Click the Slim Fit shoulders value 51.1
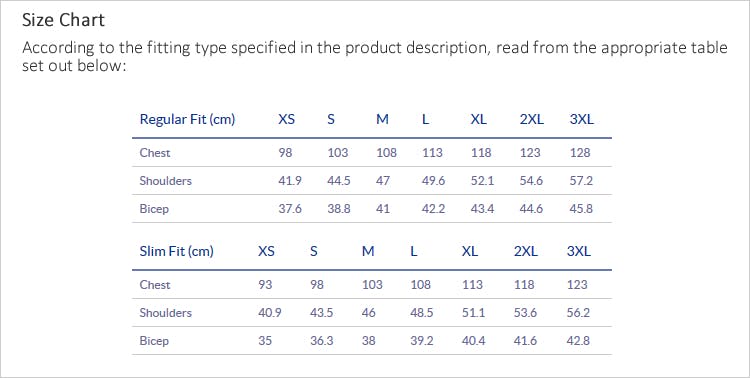The width and height of the screenshot is (750, 378). point(473,312)
